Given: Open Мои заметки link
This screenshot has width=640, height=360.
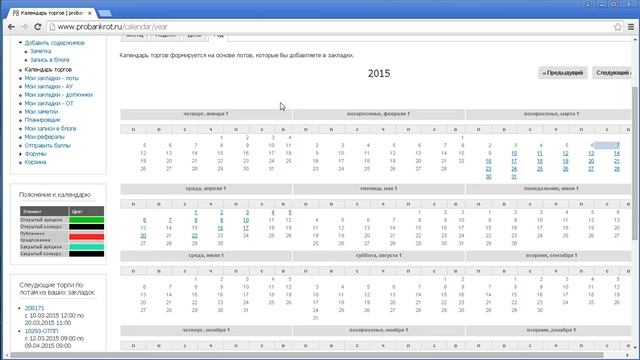Looking at the screenshot, I should (41, 111).
